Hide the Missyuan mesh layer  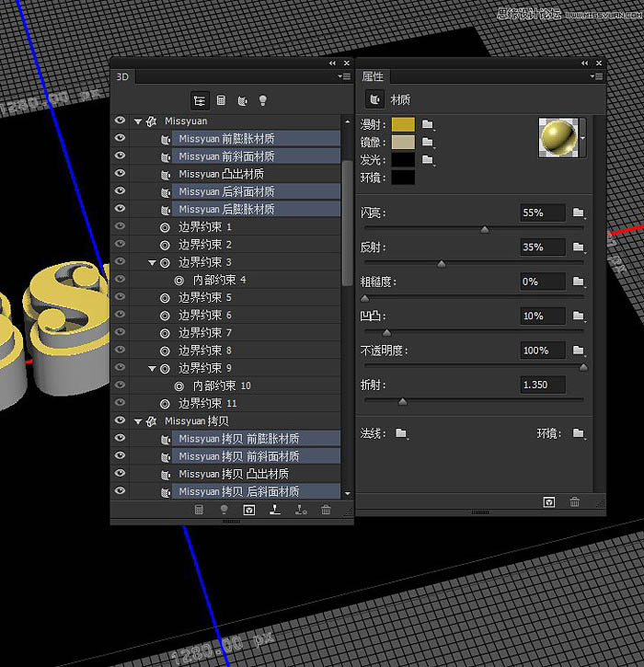pos(120,121)
